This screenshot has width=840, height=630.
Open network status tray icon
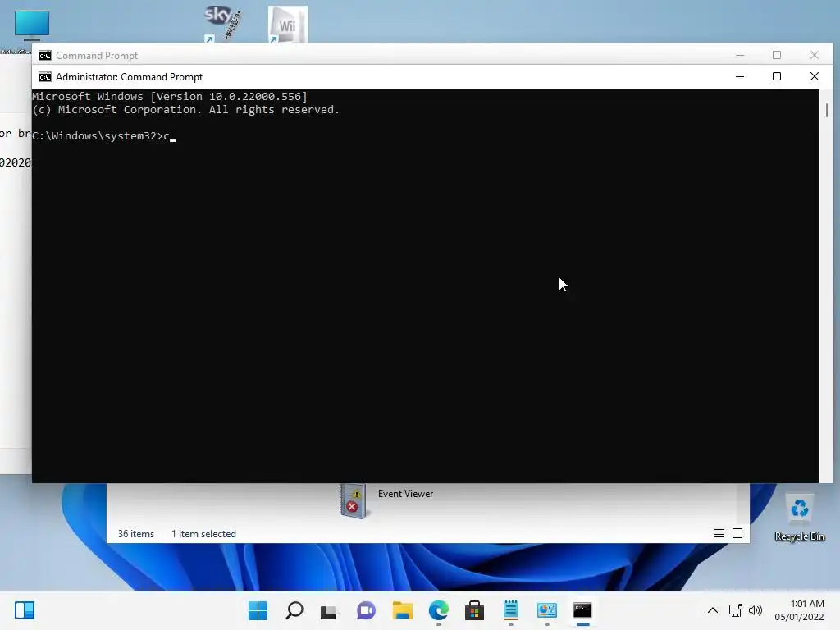tap(735, 610)
